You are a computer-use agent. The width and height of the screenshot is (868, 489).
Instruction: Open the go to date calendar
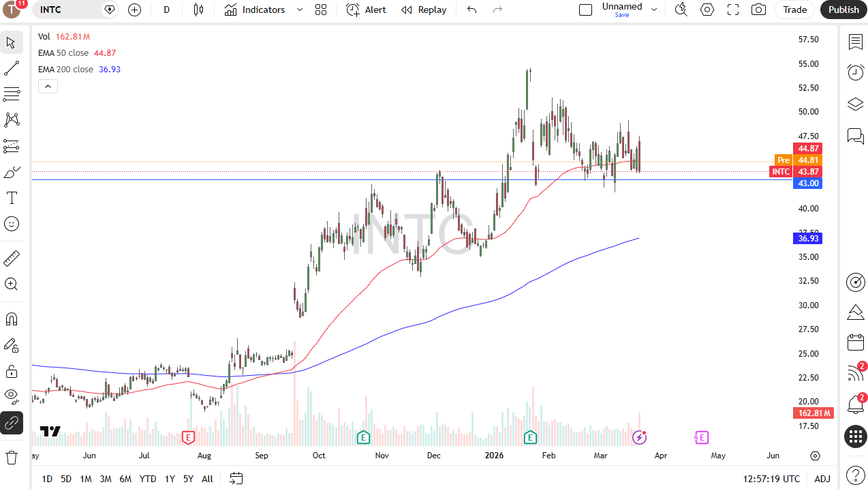click(x=236, y=479)
